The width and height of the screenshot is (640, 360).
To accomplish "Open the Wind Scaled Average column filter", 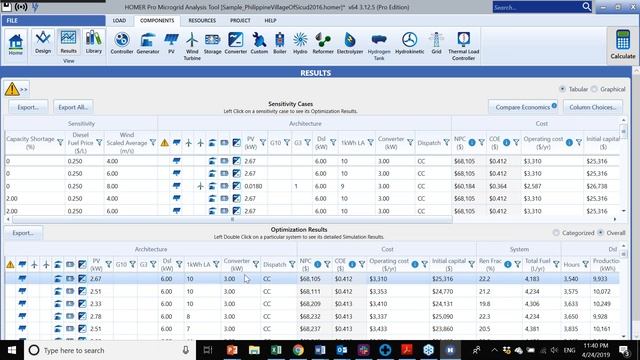I will (x=153, y=142).
